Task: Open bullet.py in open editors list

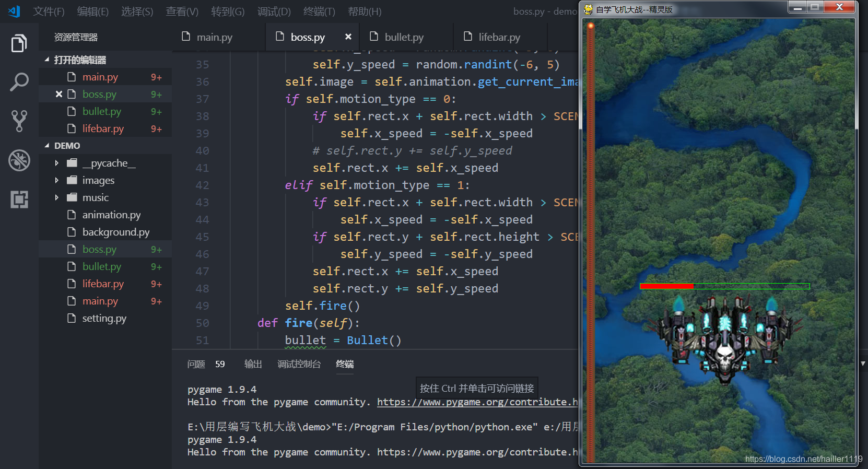Action: 105,111
